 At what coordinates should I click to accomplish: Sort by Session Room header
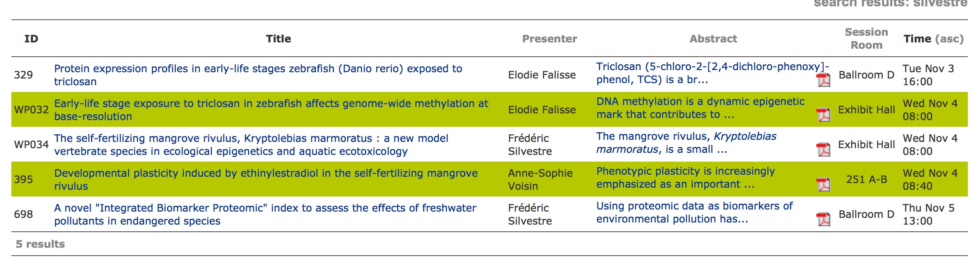[866, 39]
